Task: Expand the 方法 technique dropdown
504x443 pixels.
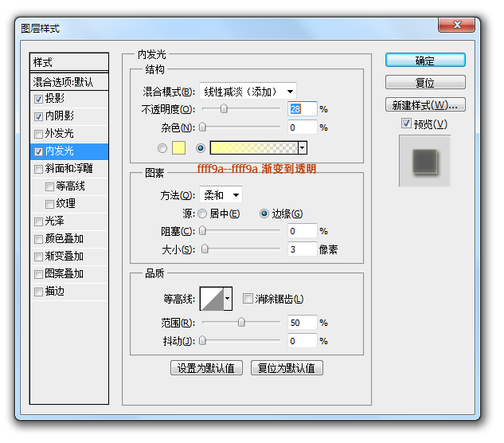Action: click(221, 195)
